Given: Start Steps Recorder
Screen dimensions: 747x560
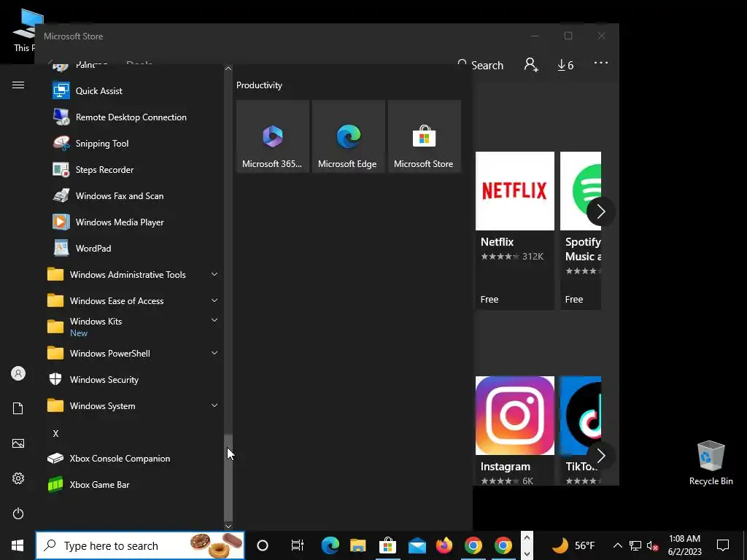Looking at the screenshot, I should pyautogui.click(x=133, y=169).
